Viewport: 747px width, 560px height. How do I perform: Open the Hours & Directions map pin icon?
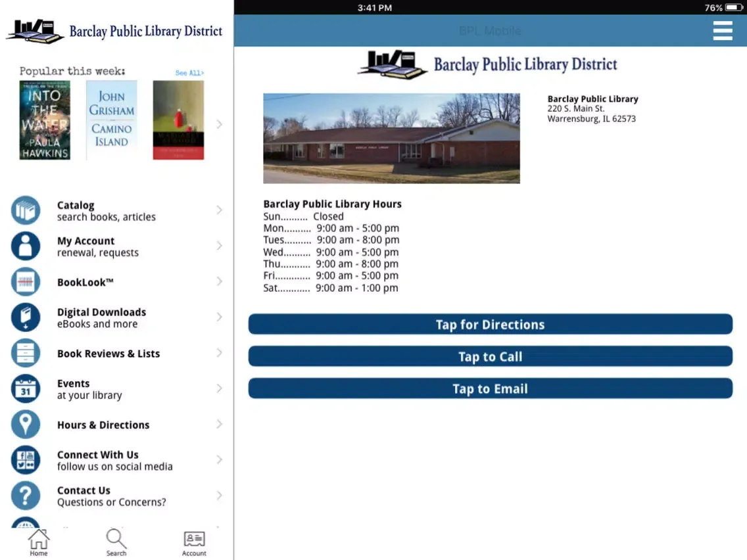point(26,425)
